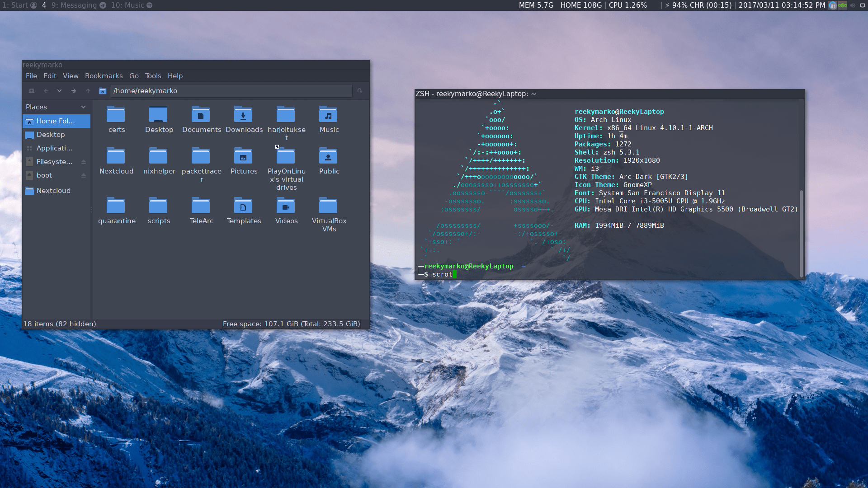
Task: Click the /home/reekymarko path field
Action: coord(231,91)
